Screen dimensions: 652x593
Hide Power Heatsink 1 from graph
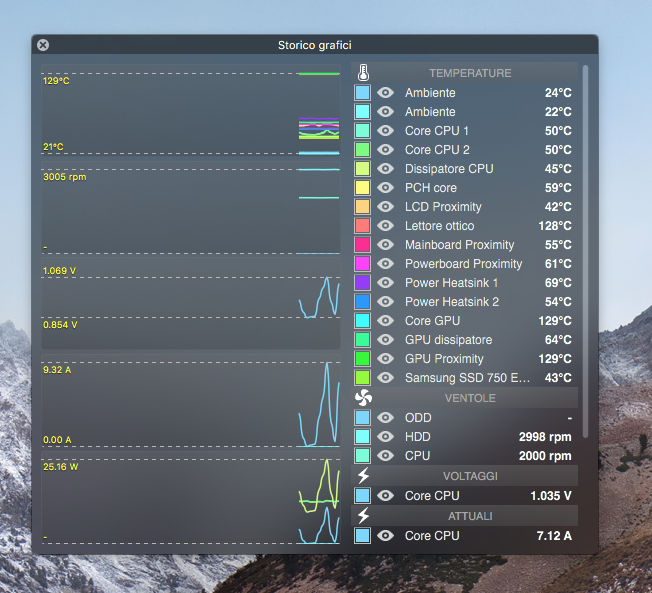tap(385, 283)
